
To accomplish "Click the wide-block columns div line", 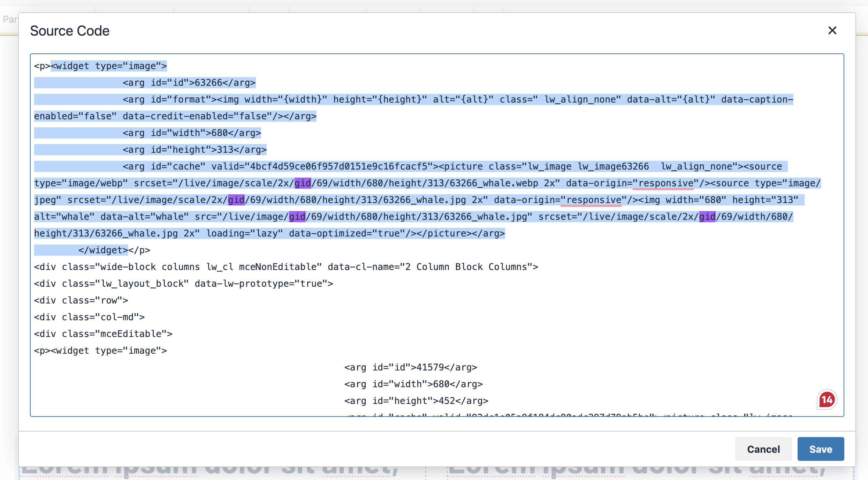I will (x=286, y=267).
